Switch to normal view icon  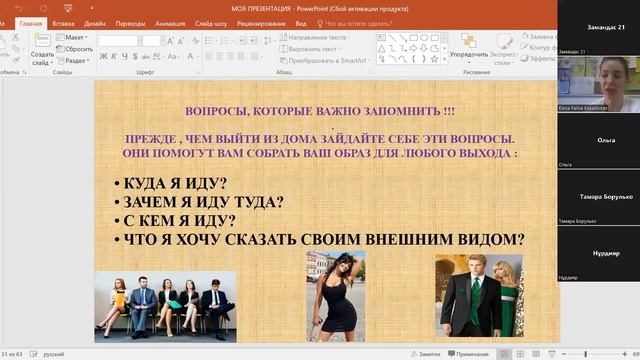coord(504,354)
